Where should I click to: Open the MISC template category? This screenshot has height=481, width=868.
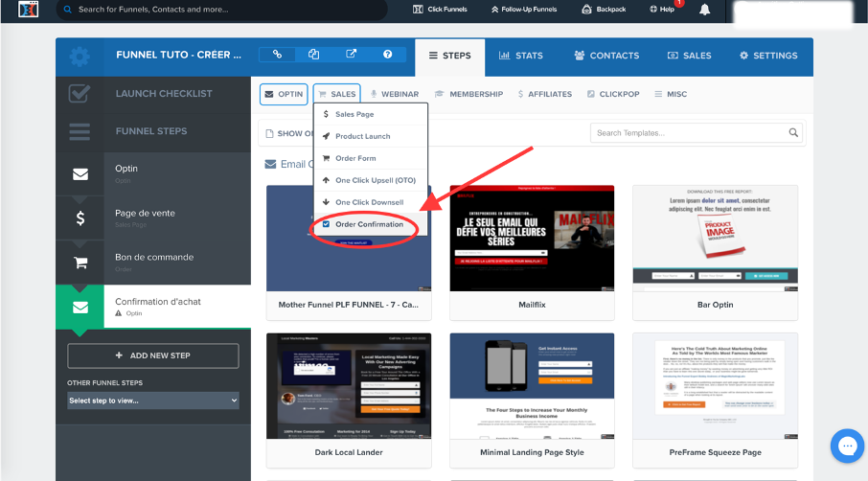(671, 94)
